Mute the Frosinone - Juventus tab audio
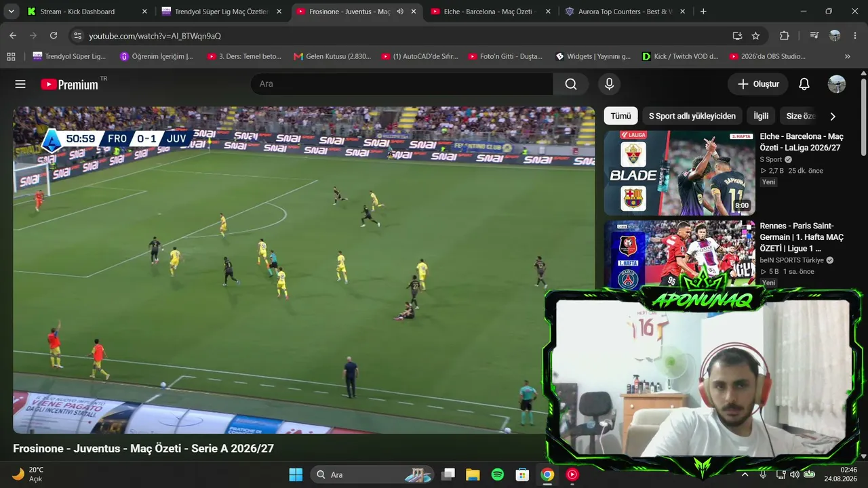Image resolution: width=868 pixels, height=488 pixels. (x=400, y=12)
